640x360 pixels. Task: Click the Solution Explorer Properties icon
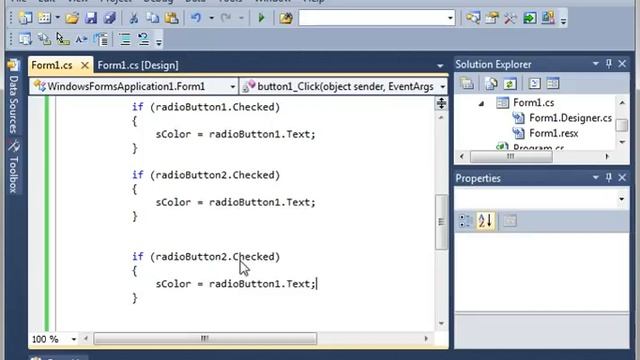pyautogui.click(x=467, y=84)
